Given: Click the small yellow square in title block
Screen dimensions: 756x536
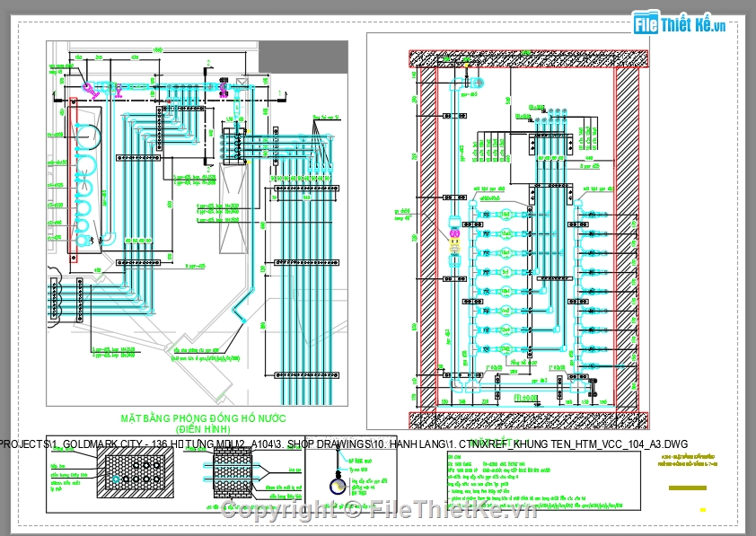Looking at the screenshot, I should point(703,509).
